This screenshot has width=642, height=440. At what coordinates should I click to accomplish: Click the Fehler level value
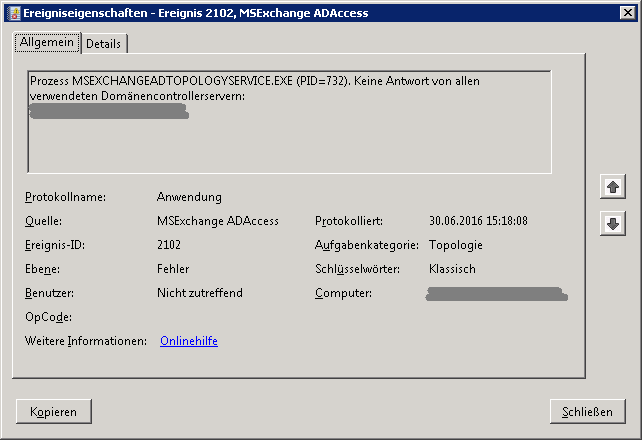click(x=173, y=269)
